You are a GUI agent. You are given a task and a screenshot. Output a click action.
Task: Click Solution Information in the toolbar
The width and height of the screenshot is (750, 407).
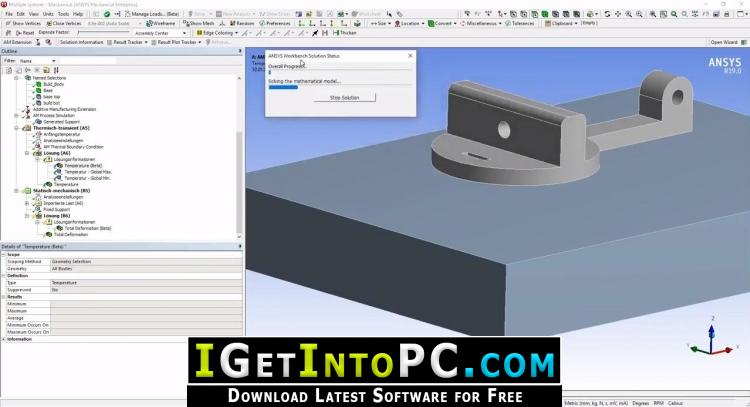tap(81, 42)
